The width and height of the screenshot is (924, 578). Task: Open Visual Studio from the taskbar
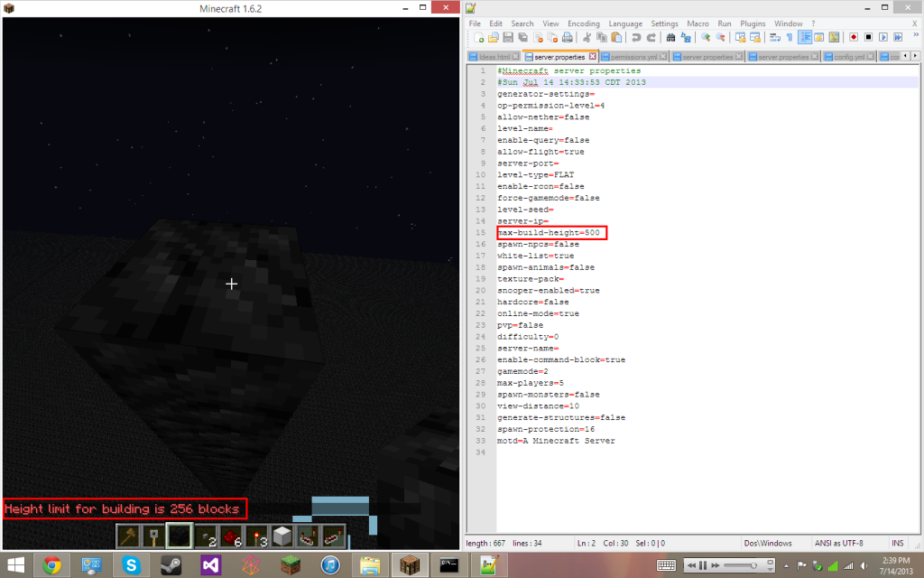point(211,565)
